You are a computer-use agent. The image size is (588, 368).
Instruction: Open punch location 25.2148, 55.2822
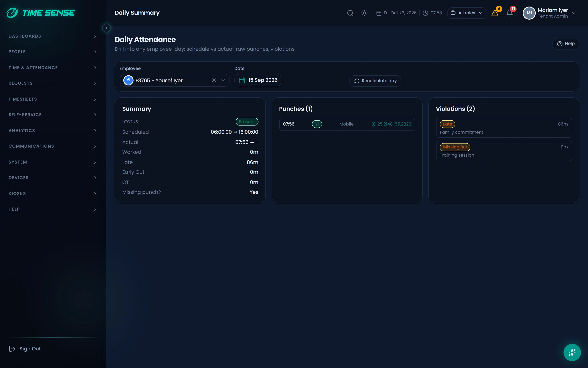(x=391, y=124)
